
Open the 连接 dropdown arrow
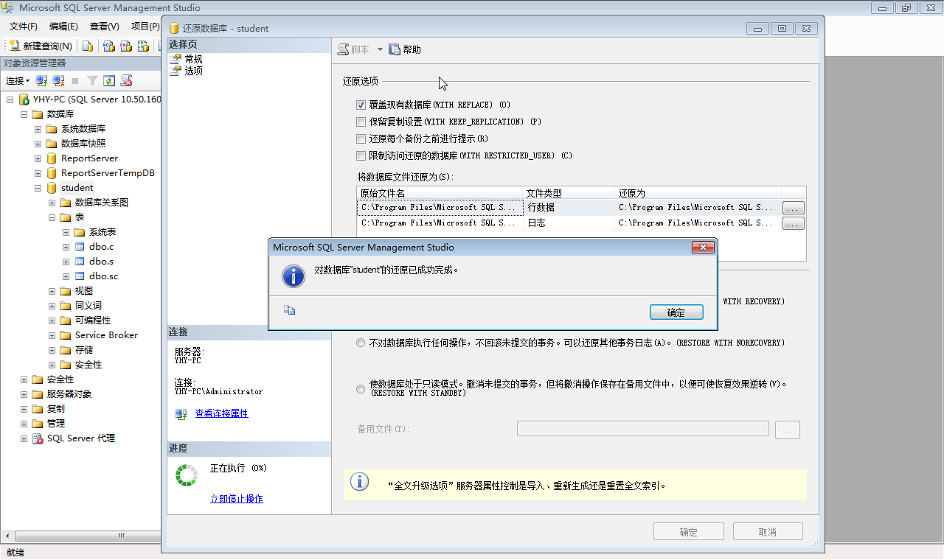pos(27,81)
